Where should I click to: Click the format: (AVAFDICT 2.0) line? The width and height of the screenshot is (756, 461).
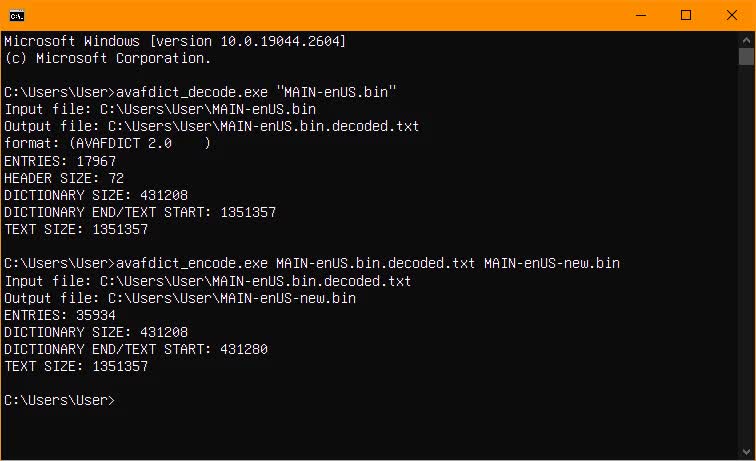click(x=108, y=143)
